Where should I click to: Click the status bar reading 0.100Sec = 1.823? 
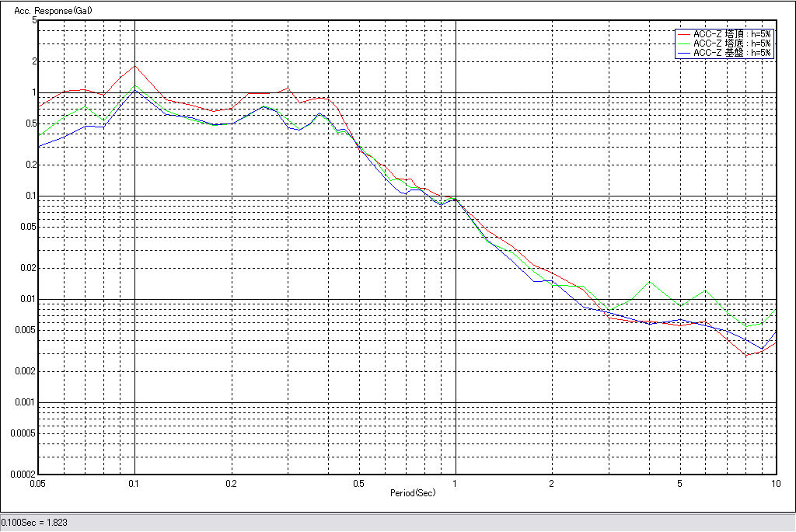point(34,523)
